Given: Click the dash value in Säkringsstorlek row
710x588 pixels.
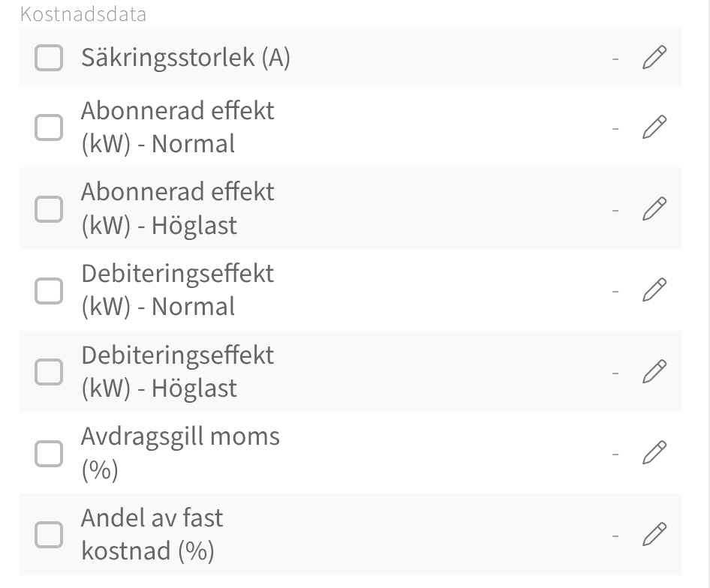Looking at the screenshot, I should tap(615, 58).
